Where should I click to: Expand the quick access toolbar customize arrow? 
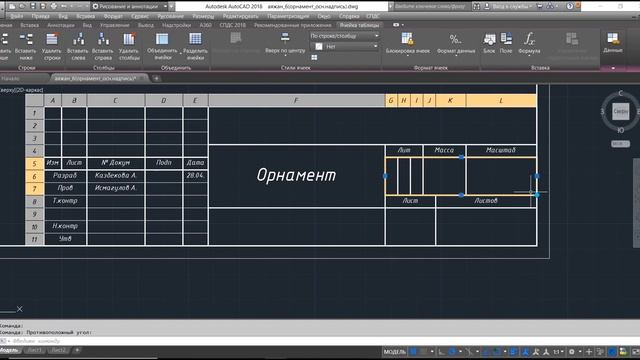click(x=171, y=7)
